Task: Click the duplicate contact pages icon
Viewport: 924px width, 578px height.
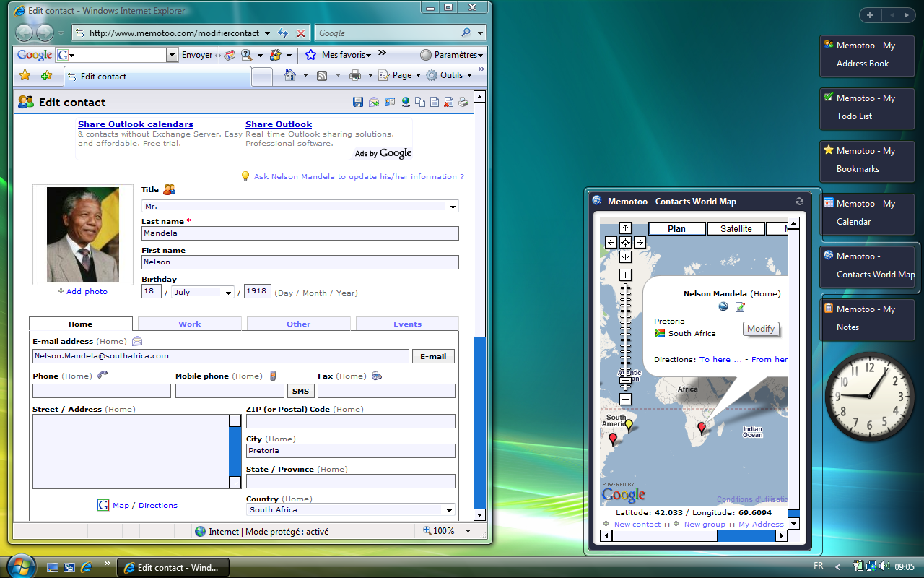Action: 420,103
